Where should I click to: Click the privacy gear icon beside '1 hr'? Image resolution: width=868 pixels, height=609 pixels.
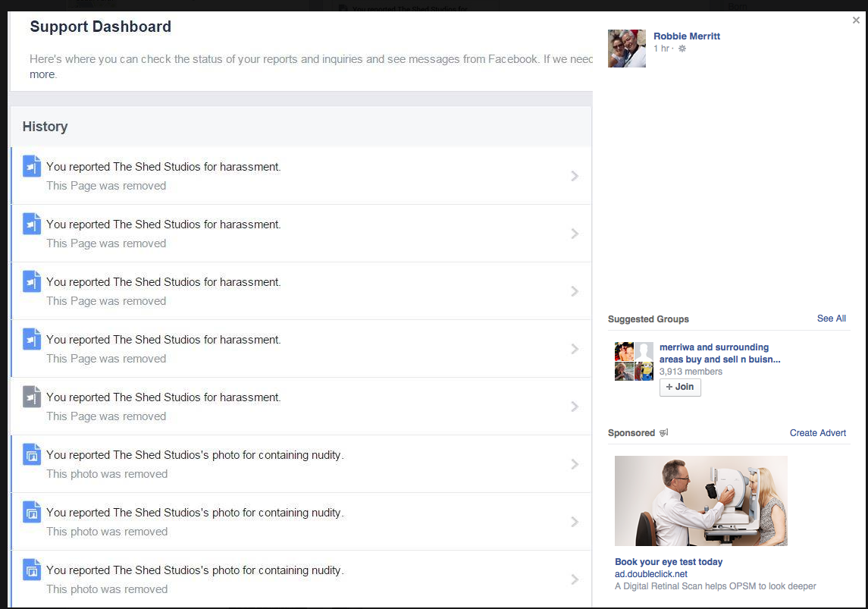tap(682, 49)
